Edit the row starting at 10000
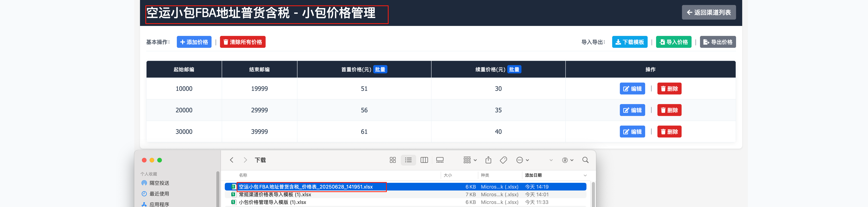 click(x=632, y=89)
